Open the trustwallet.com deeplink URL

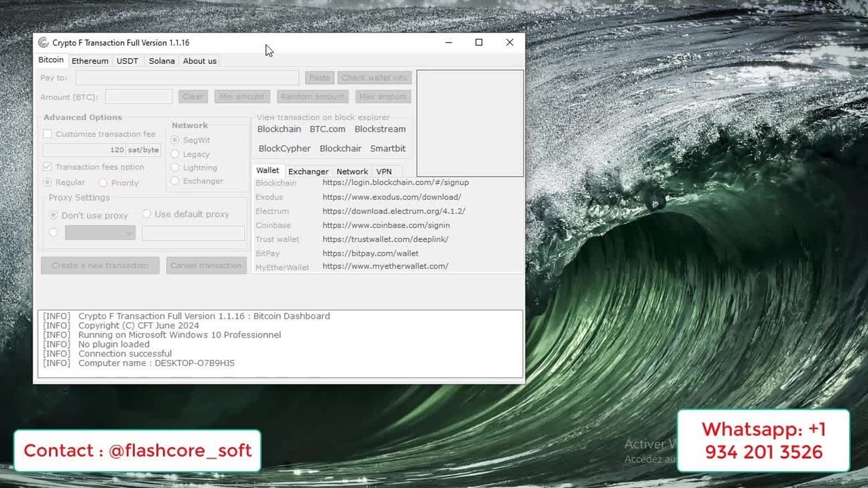point(386,239)
